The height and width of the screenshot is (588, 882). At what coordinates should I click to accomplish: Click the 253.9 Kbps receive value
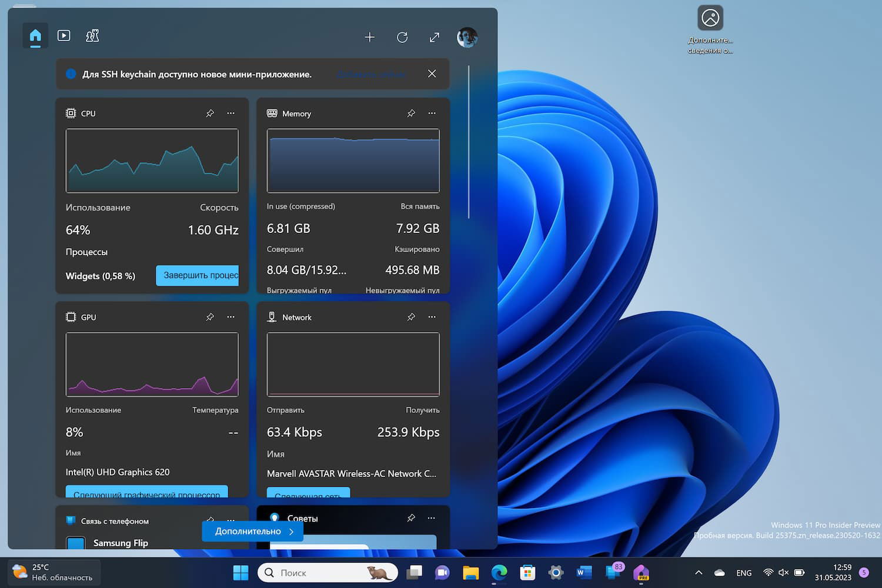409,432
